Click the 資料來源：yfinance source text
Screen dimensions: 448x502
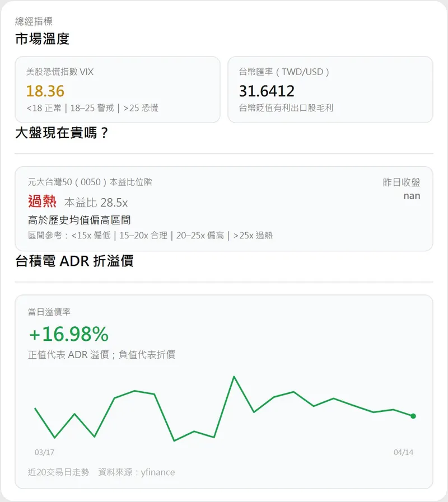pos(136,472)
